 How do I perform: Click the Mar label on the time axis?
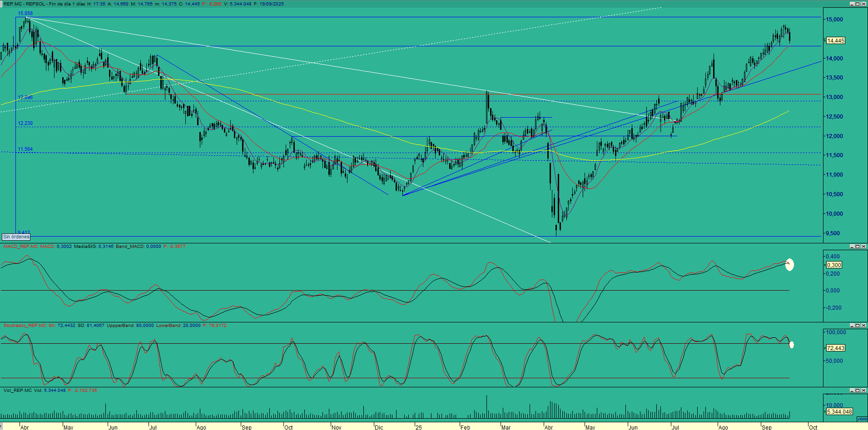506,427
